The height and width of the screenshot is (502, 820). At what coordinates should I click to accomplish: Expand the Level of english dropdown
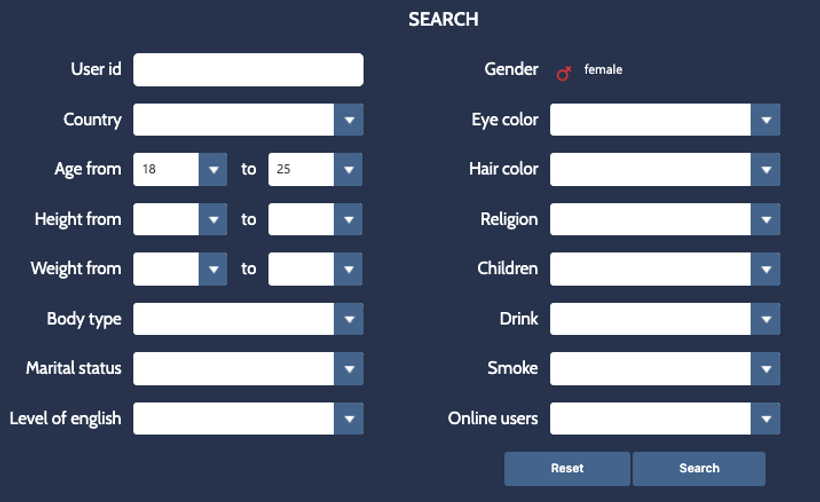tap(248, 418)
